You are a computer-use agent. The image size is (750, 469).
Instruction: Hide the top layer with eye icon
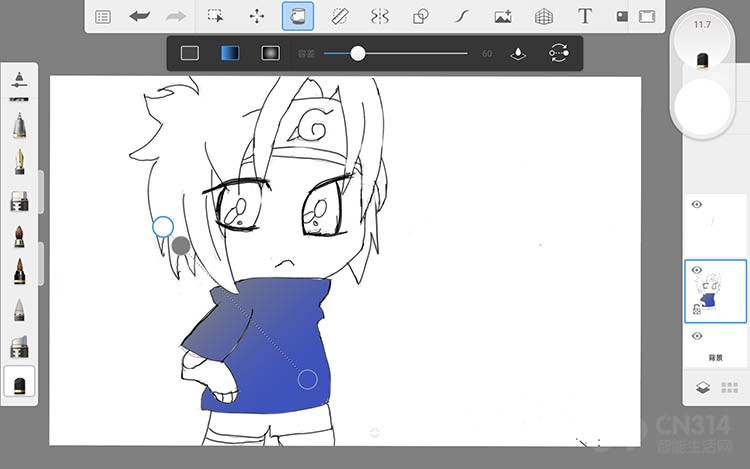pyautogui.click(x=697, y=205)
